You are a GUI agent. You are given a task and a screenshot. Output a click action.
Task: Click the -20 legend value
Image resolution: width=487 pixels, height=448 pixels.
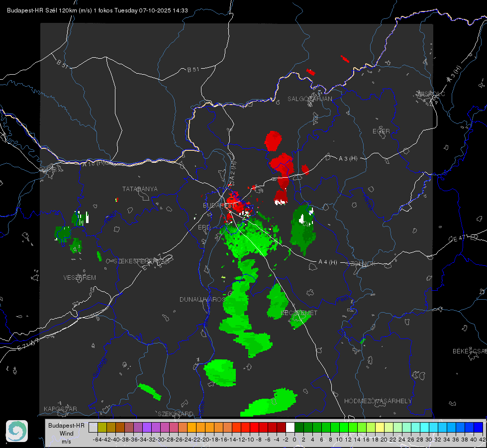204,440
